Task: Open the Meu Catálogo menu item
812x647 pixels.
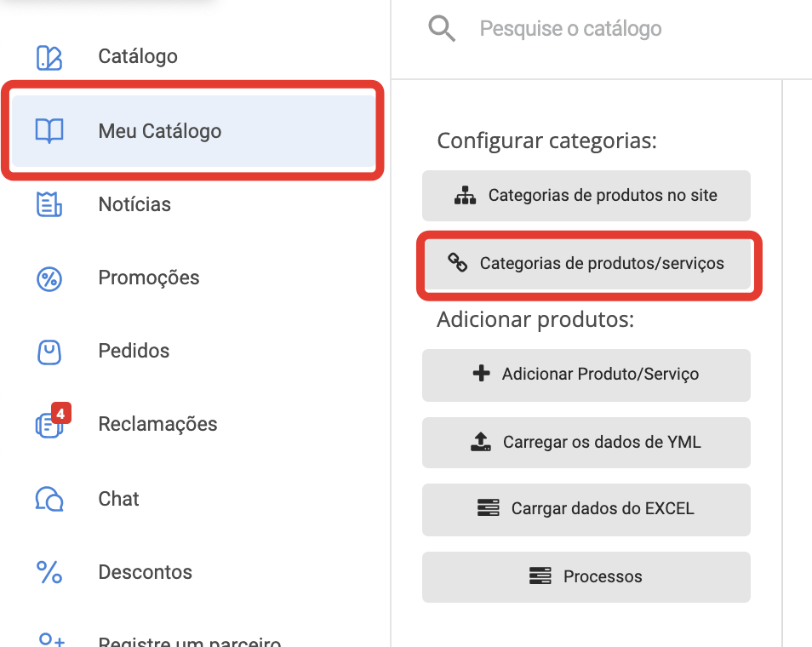Action: tap(160, 131)
